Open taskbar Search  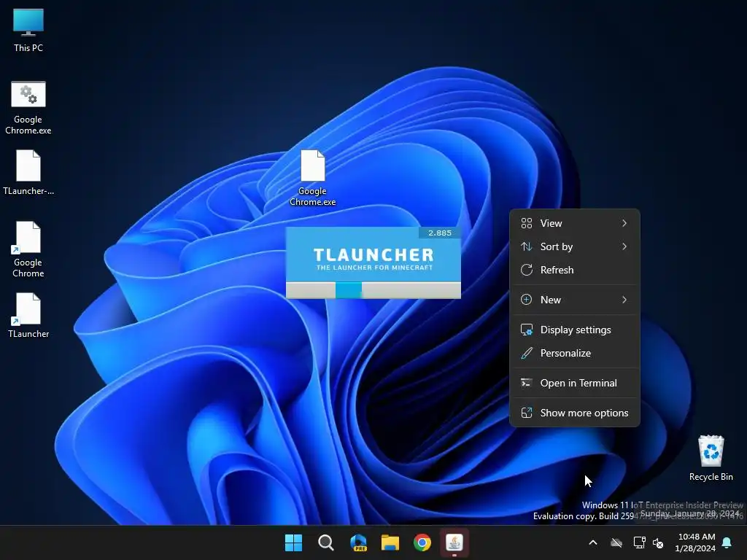pos(326,542)
